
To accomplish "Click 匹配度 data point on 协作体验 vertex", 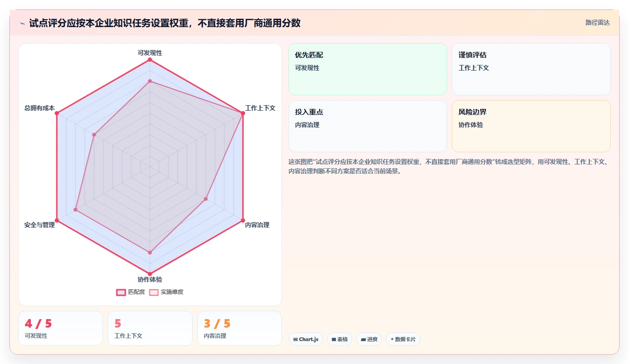I will tap(150, 274).
